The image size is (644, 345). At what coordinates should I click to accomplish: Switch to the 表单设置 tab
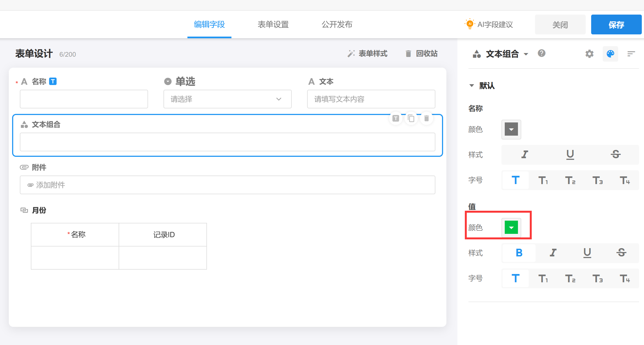[x=273, y=24]
